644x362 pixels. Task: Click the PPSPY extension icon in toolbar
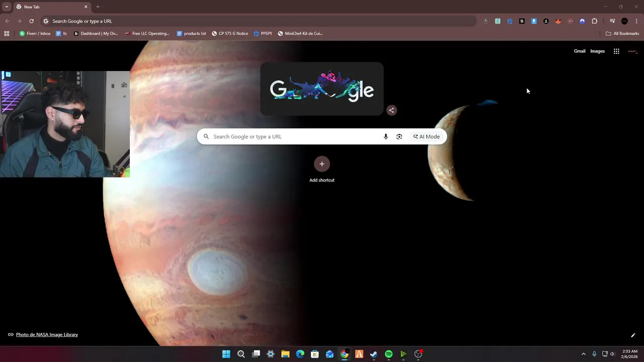pos(510,21)
